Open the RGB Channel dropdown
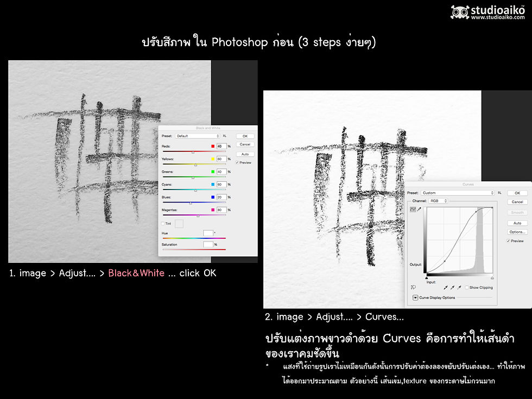 pos(439,201)
